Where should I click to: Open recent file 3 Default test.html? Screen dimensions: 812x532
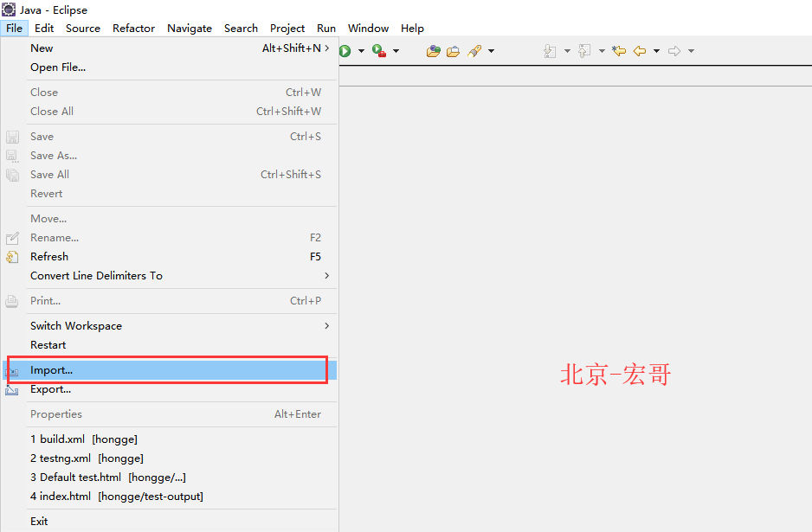click(170, 478)
